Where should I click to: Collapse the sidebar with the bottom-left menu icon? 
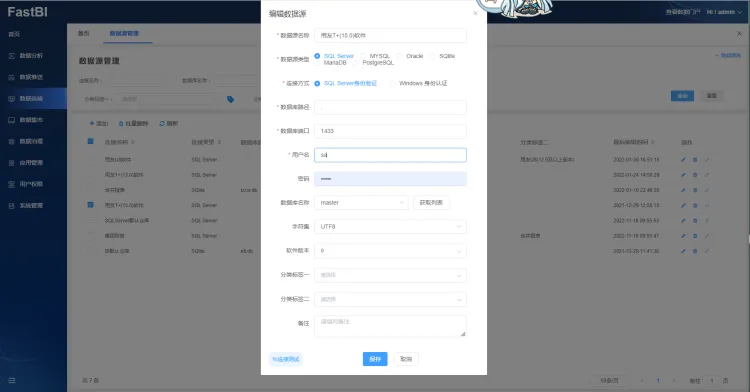click(x=12, y=381)
